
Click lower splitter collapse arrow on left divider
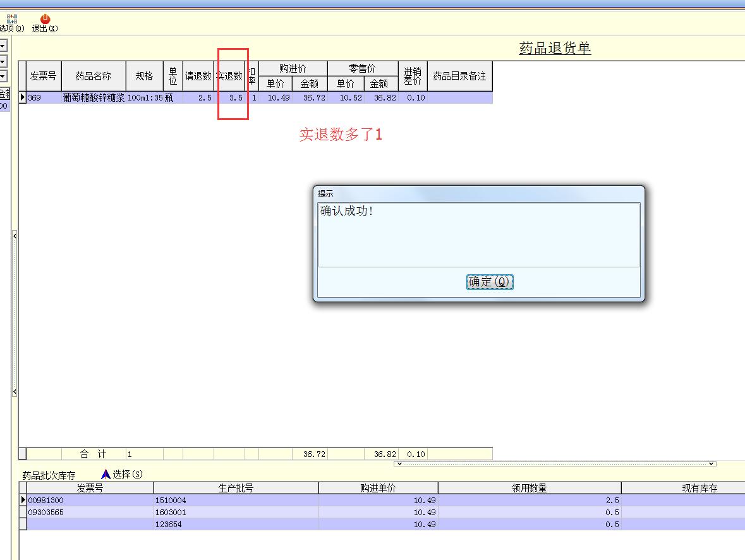pos(15,392)
